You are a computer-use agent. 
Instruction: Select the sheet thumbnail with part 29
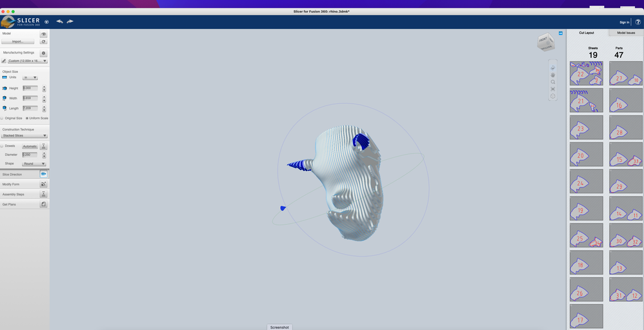pyautogui.click(x=626, y=181)
